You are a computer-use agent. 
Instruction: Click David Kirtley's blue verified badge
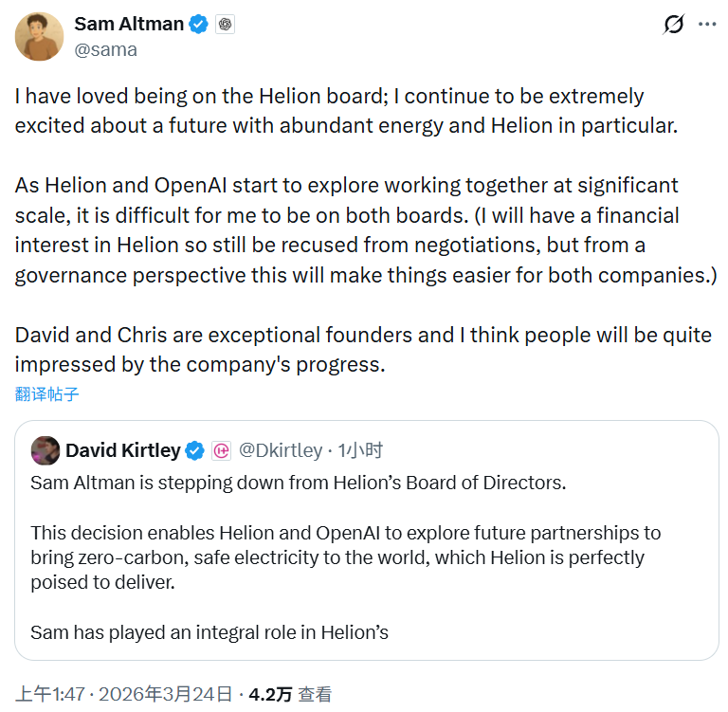coord(195,450)
